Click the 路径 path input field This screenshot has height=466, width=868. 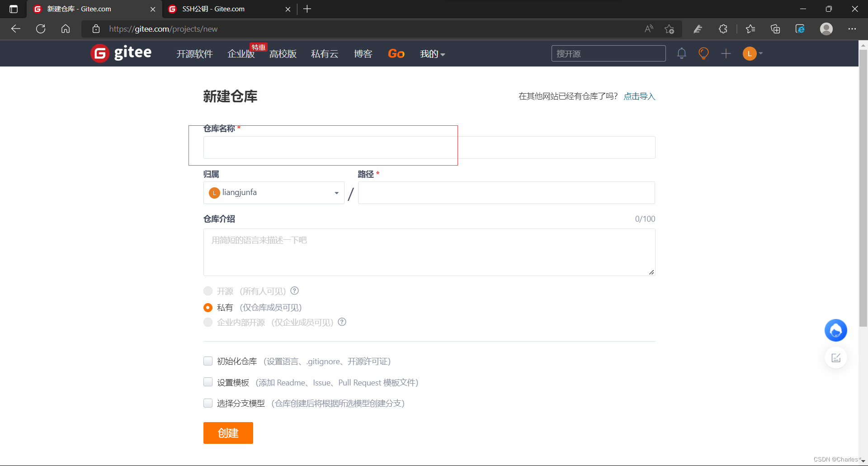point(506,193)
